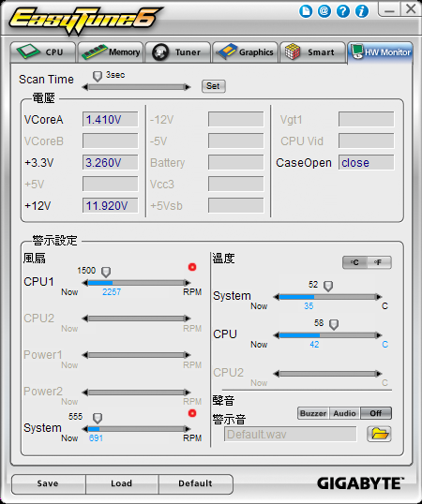Click the VCoreA 1.410V value field
This screenshot has width=422, height=504.
click(111, 120)
